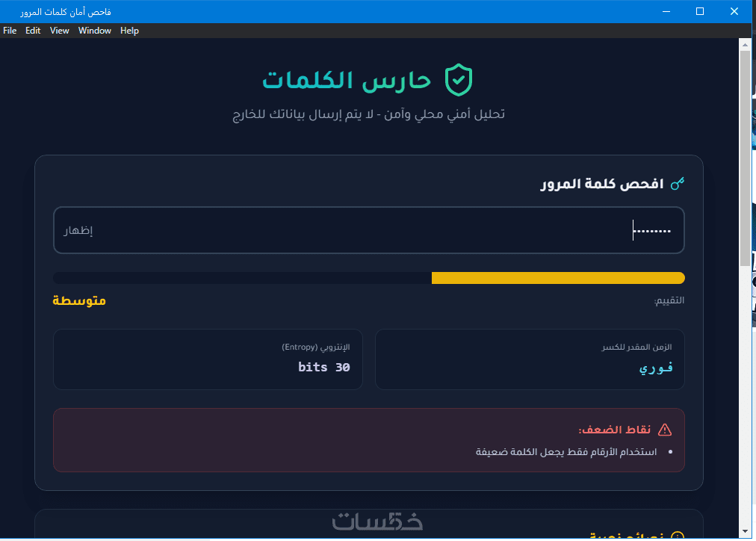Viewport: 756px width, 541px height.
Task: Click the subtitle تحليل أمني محلي وآمن
Action: coord(369,114)
